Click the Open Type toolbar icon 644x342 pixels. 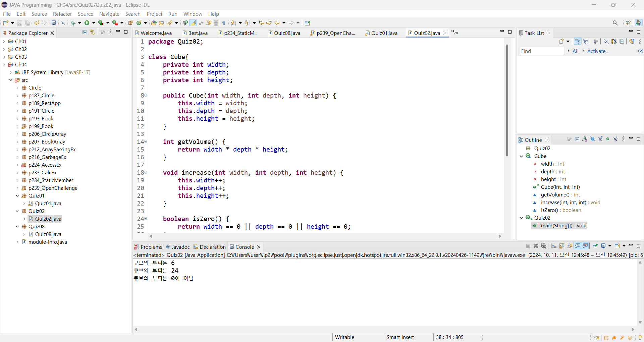[x=154, y=23]
